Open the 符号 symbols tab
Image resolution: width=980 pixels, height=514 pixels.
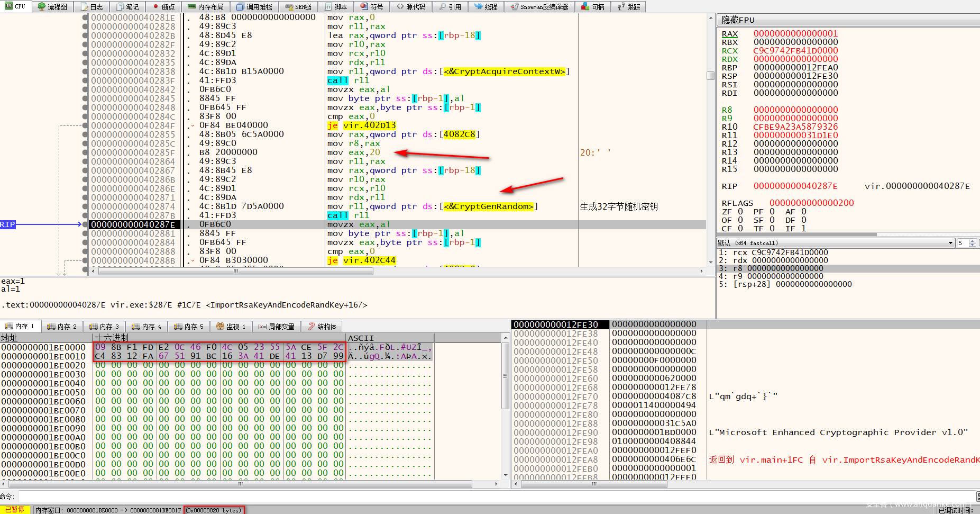[372, 7]
